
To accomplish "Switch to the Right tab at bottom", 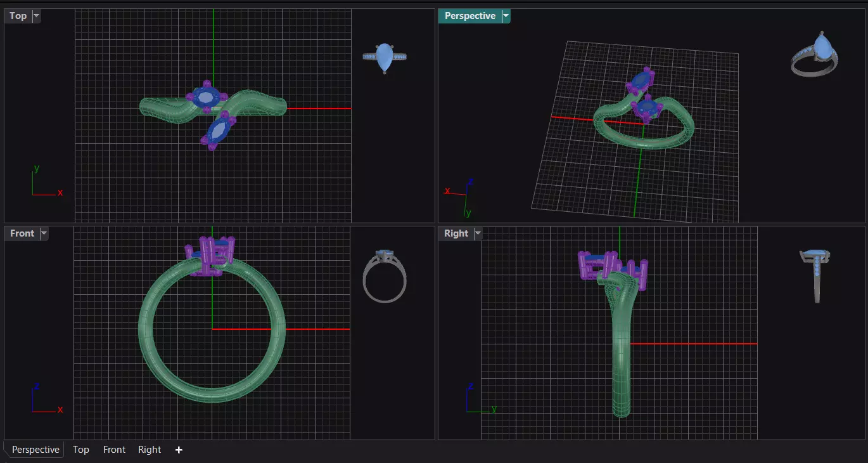I will coord(150,450).
